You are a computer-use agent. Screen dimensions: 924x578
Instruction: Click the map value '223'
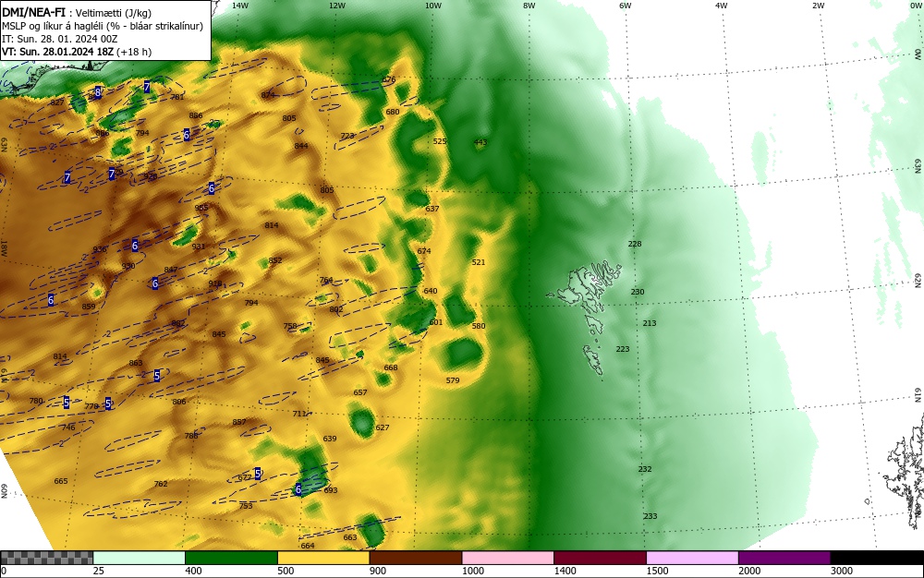(x=623, y=349)
